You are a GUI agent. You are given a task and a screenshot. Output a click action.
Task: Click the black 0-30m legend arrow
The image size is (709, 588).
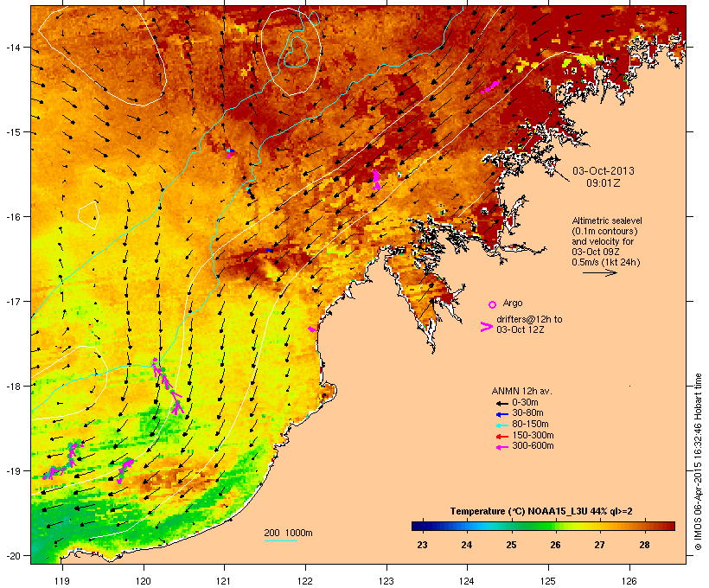(x=501, y=403)
